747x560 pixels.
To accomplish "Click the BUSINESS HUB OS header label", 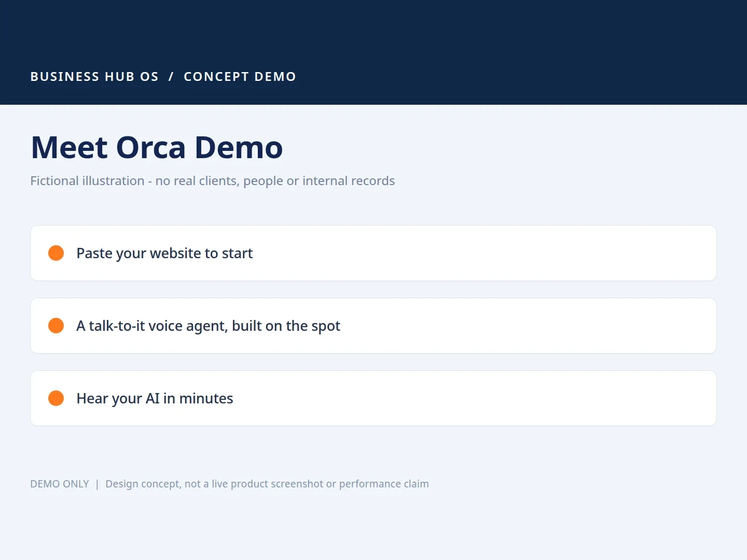I will (x=94, y=77).
